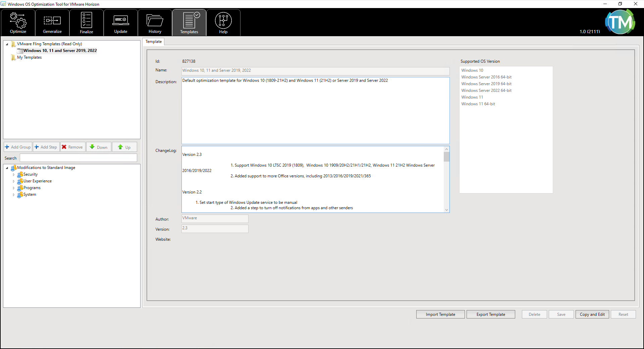Screen dimensions: 644x349
Task: Minimize the application window
Action: pos(605,4)
